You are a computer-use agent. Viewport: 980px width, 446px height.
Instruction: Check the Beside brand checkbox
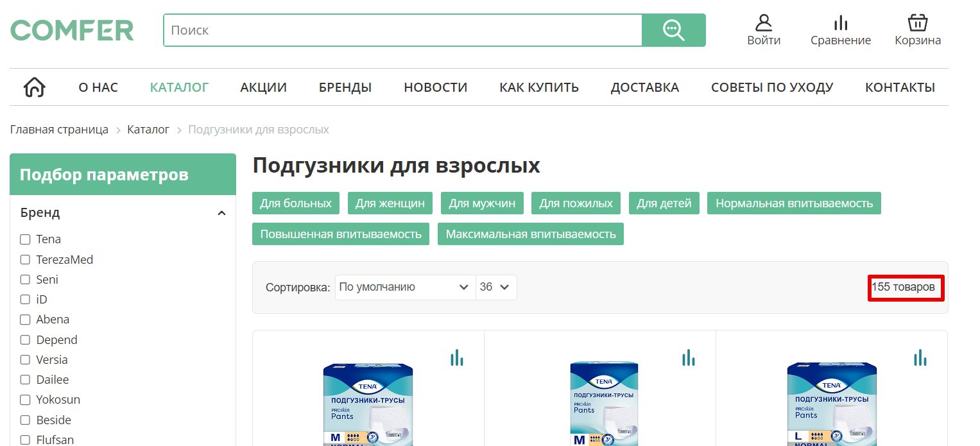pos(25,420)
